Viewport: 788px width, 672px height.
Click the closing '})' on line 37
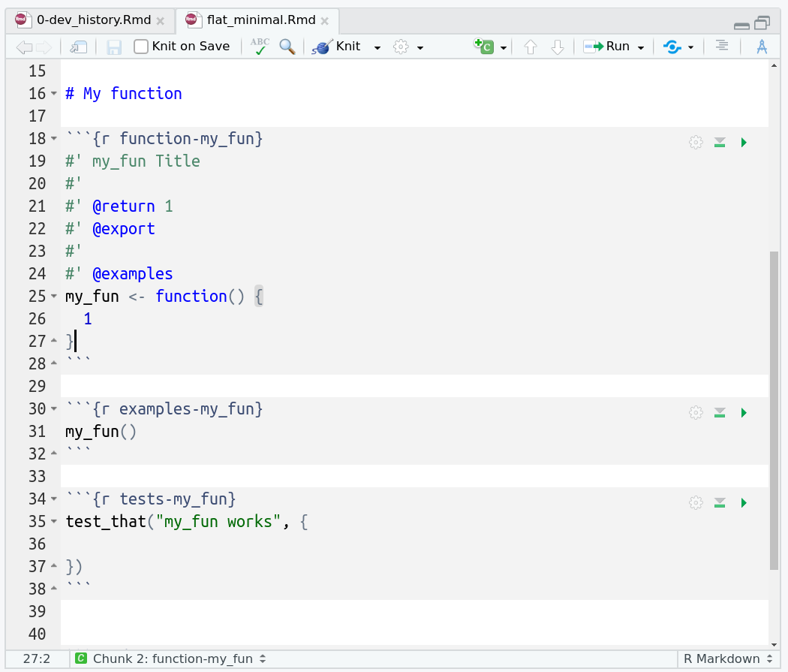tap(74, 566)
